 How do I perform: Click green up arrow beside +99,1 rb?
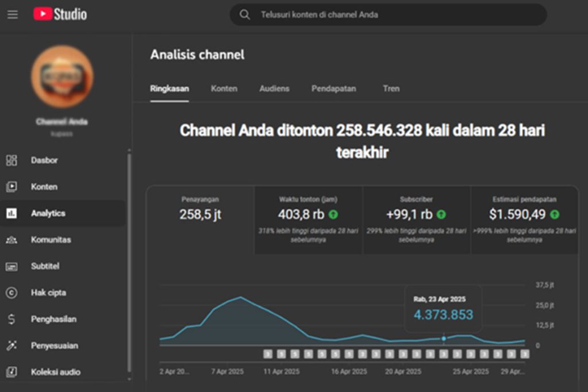pyautogui.click(x=442, y=214)
